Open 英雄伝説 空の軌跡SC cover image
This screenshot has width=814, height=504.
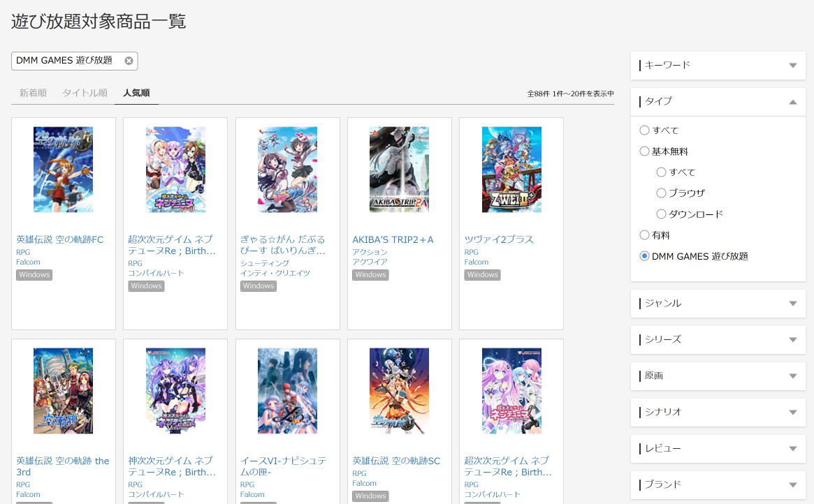tap(399, 391)
